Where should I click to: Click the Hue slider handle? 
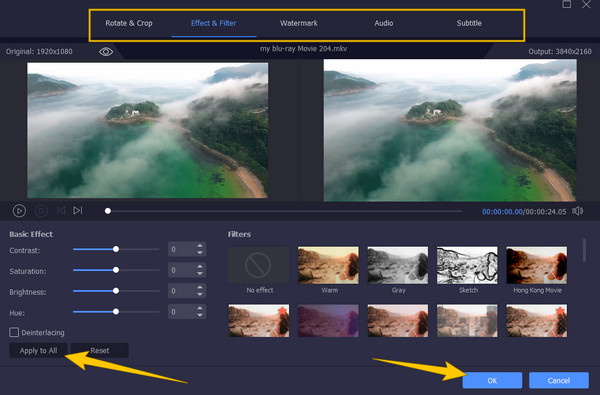[116, 312]
